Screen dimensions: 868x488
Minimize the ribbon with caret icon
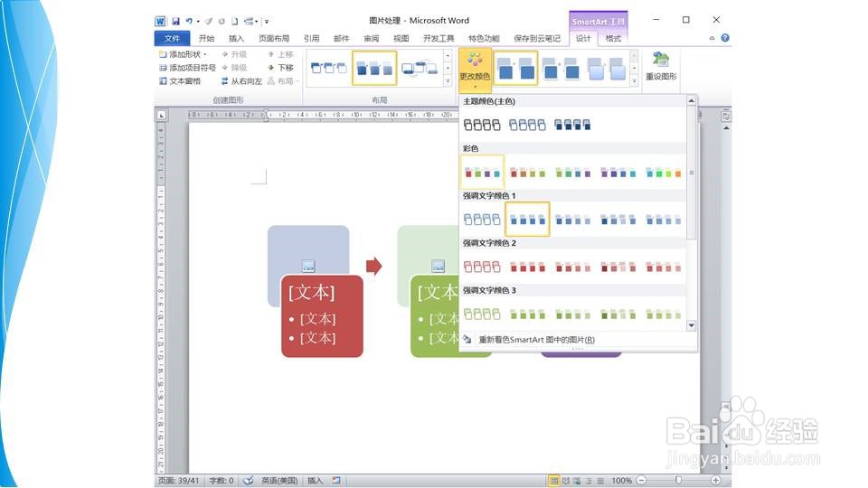click(x=712, y=38)
